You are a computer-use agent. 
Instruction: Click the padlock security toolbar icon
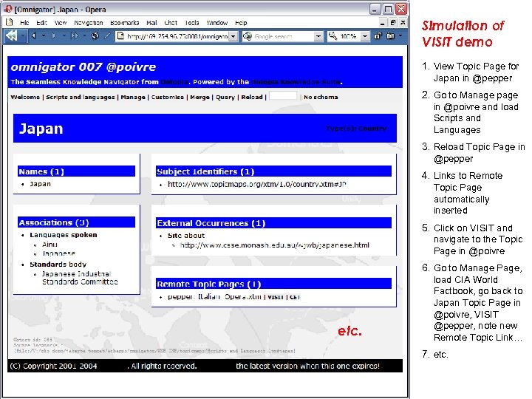click(x=378, y=35)
